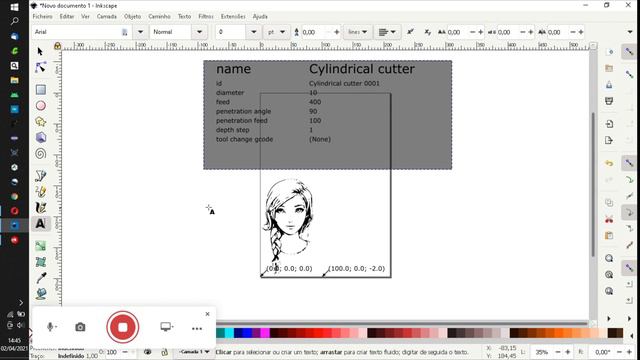Toggle Camada 1 layer lock
The width and height of the screenshot is (640, 360).
click(x=164, y=352)
